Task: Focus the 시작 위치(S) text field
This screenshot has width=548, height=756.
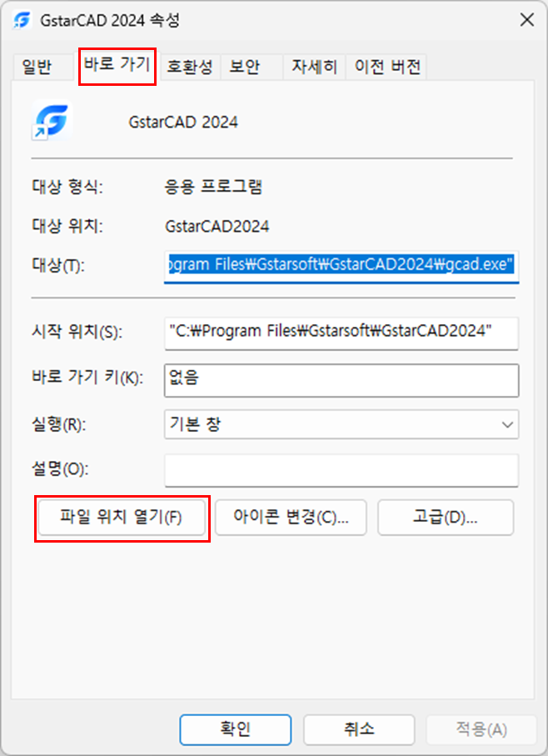Action: (341, 333)
